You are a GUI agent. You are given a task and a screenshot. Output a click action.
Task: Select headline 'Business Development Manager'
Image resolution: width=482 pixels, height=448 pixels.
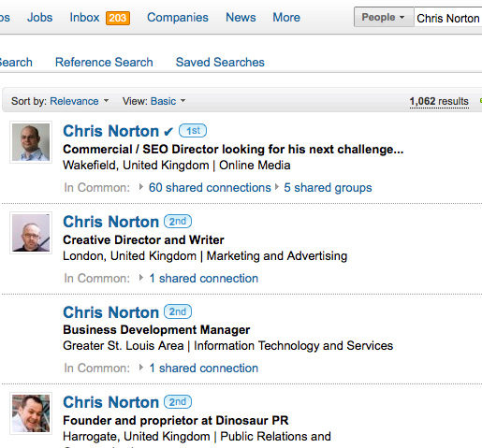156,330
